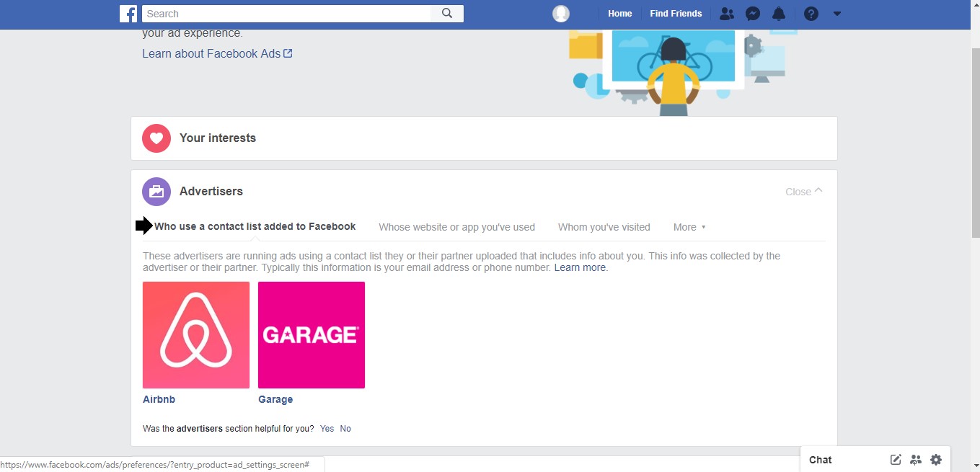Open the Messenger icon

point(753,14)
